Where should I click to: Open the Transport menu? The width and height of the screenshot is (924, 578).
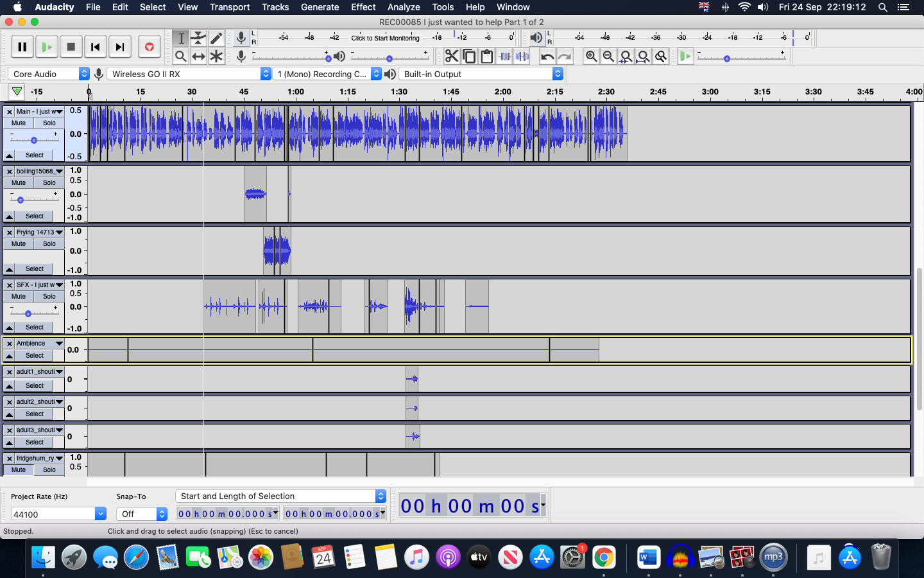[230, 7]
